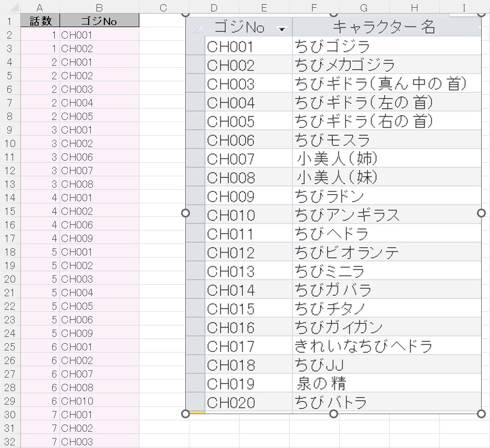The height and width of the screenshot is (448, 490).
Task: Click the right-middle circular handle of the picture
Action: [481, 213]
